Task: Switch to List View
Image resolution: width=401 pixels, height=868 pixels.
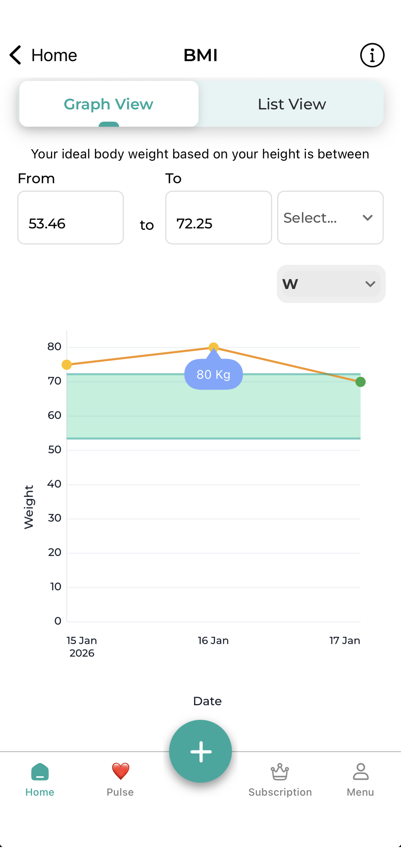Action: [292, 104]
